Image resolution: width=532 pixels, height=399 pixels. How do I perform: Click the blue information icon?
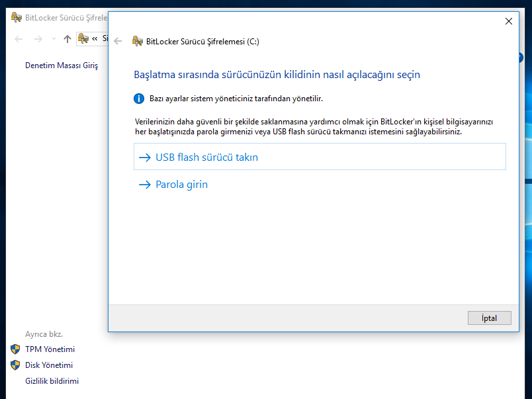pyautogui.click(x=139, y=99)
